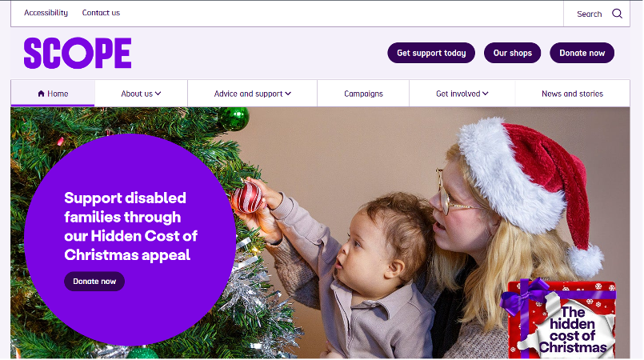The image size is (644, 360).
Task: Click Donate now button in header
Action: click(x=582, y=53)
